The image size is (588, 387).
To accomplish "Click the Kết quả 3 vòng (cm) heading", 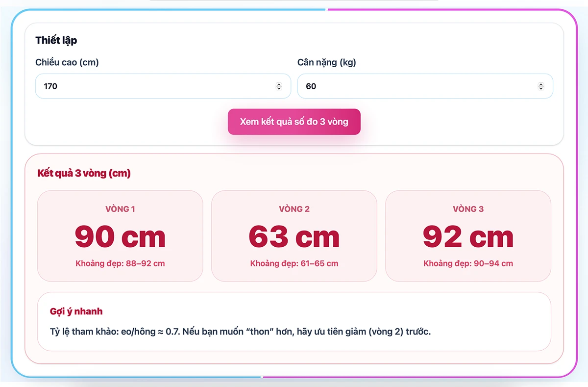I will pyautogui.click(x=84, y=173).
